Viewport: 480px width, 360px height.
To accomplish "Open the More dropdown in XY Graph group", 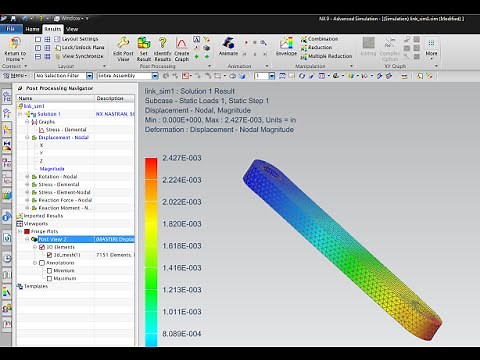I will pos(431,49).
